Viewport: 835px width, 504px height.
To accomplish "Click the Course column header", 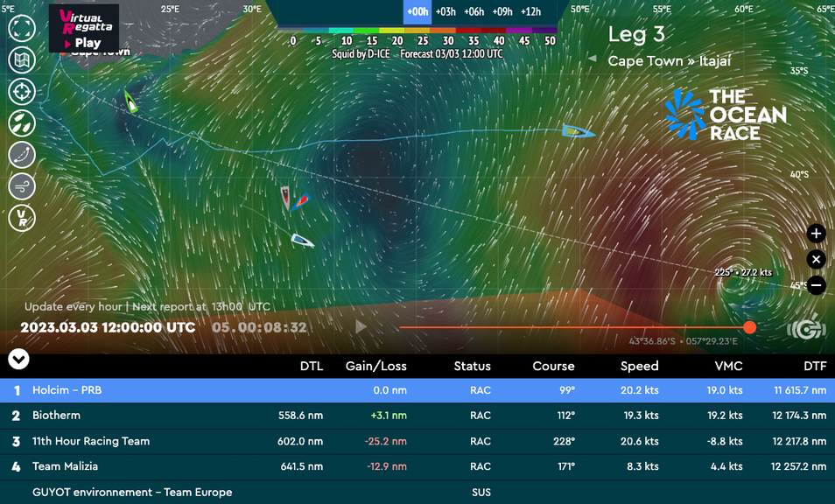I will pyautogui.click(x=553, y=366).
